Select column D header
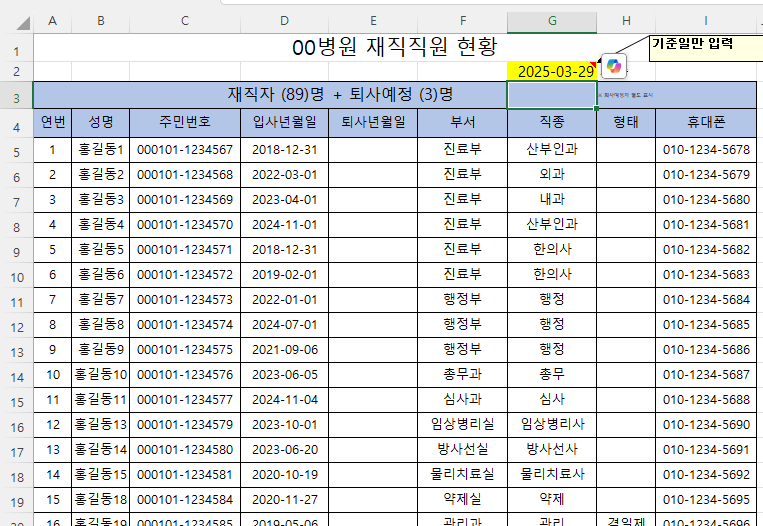The height and width of the screenshot is (526, 763). pos(284,20)
